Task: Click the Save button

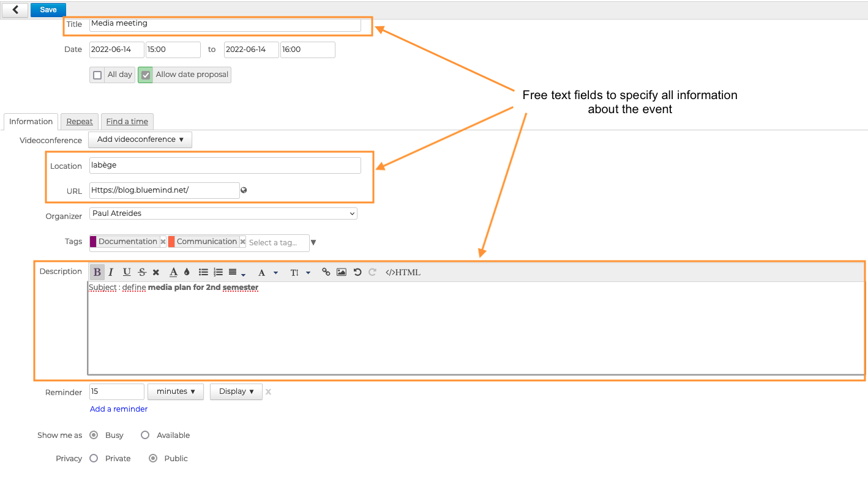Action: [x=48, y=10]
